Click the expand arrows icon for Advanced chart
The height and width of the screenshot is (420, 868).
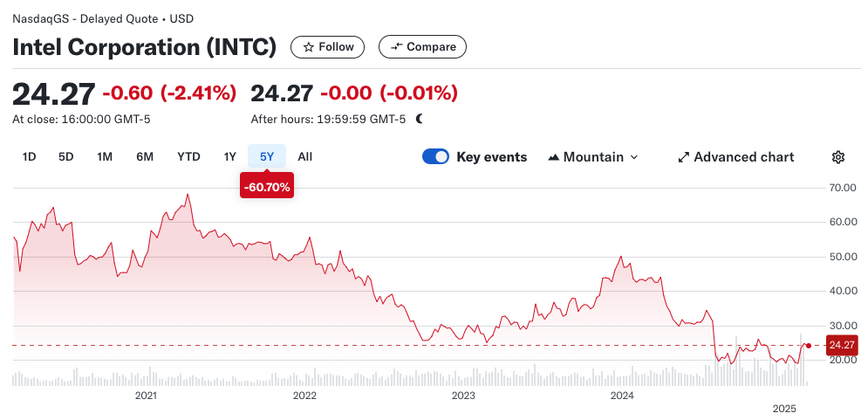(684, 157)
